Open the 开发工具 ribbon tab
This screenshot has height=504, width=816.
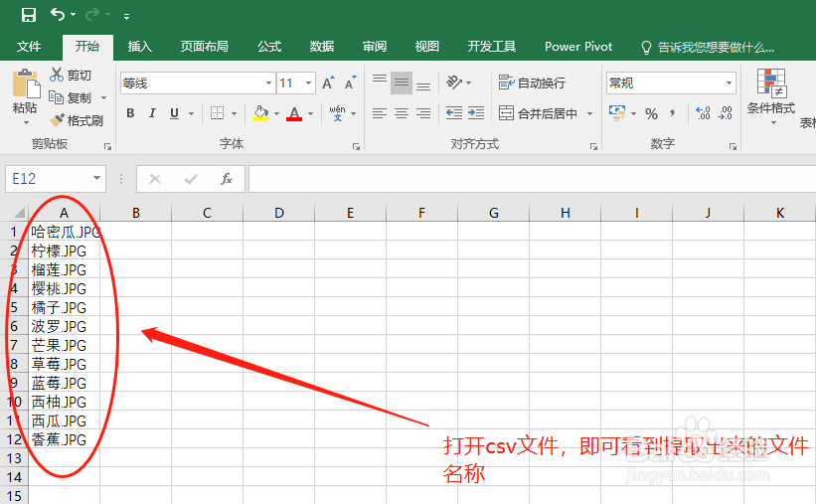pyautogui.click(x=491, y=47)
